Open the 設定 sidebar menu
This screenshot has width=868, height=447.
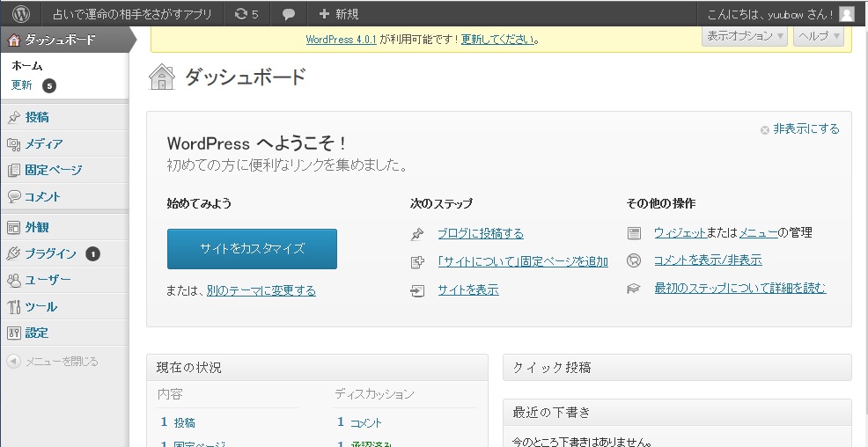pos(65,333)
